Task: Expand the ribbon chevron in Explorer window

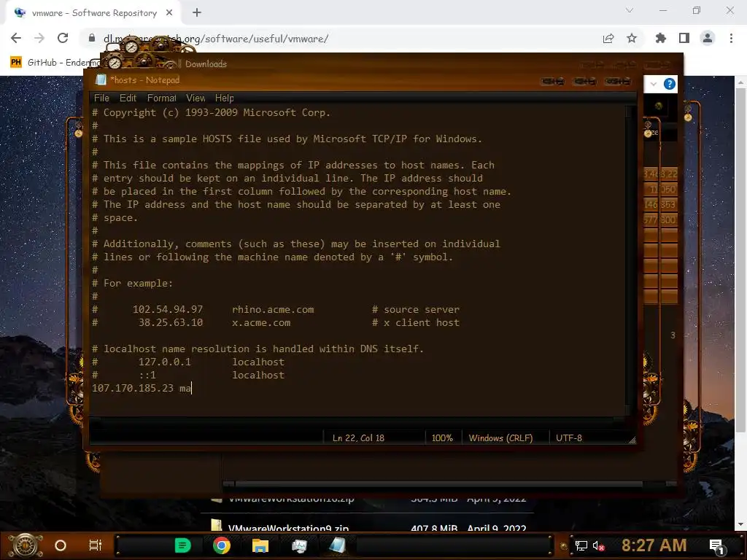Action: tap(654, 84)
